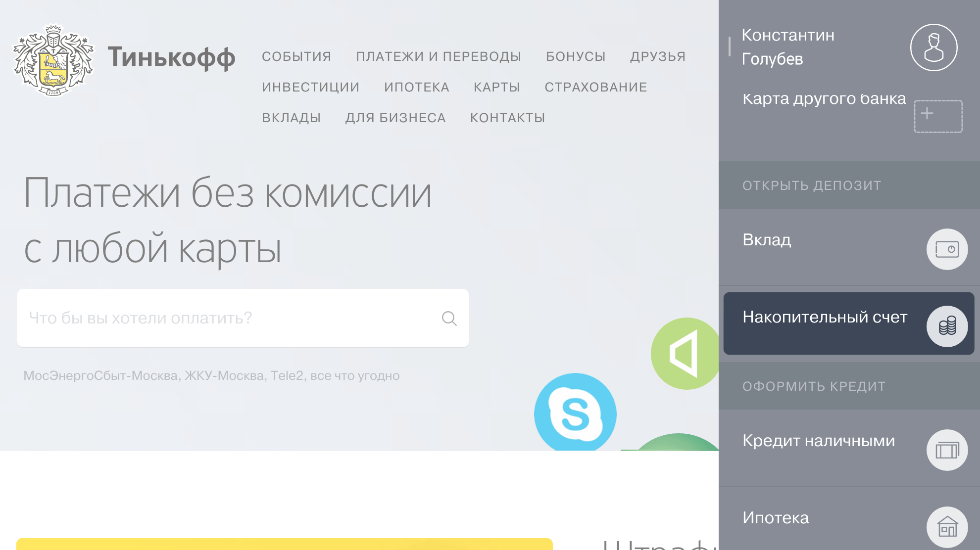Open the user profile avatar icon
The image size is (980, 550).
tap(934, 47)
